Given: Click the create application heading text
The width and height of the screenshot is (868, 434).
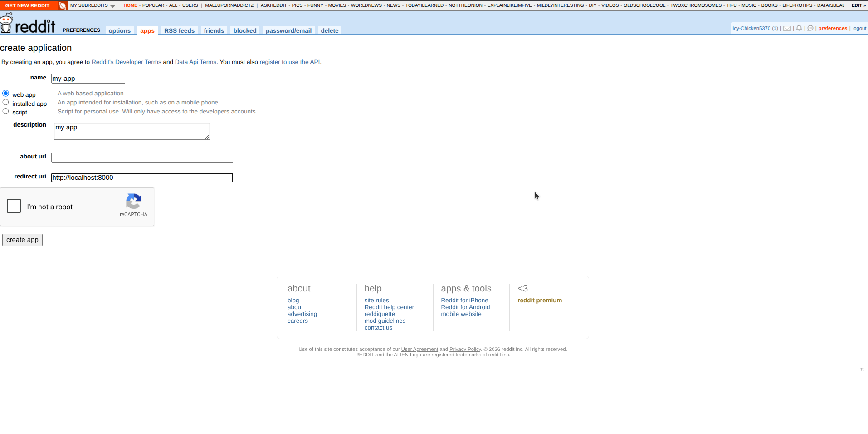Looking at the screenshot, I should (x=36, y=48).
